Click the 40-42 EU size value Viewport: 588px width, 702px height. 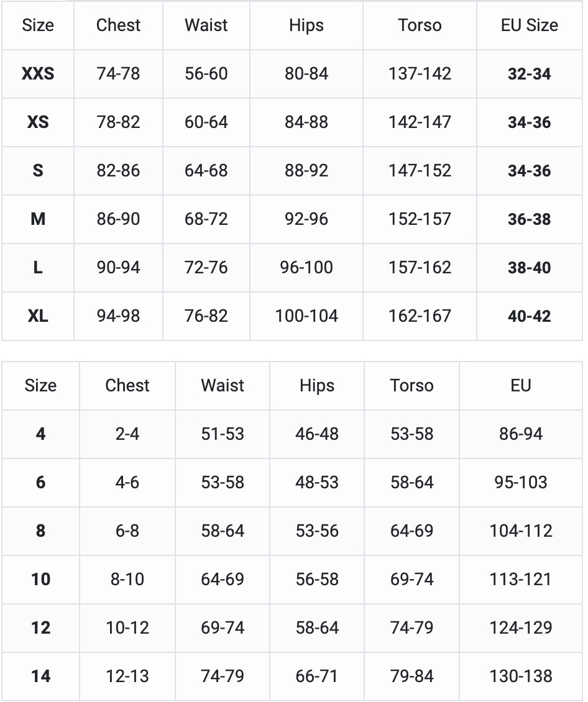tap(529, 316)
